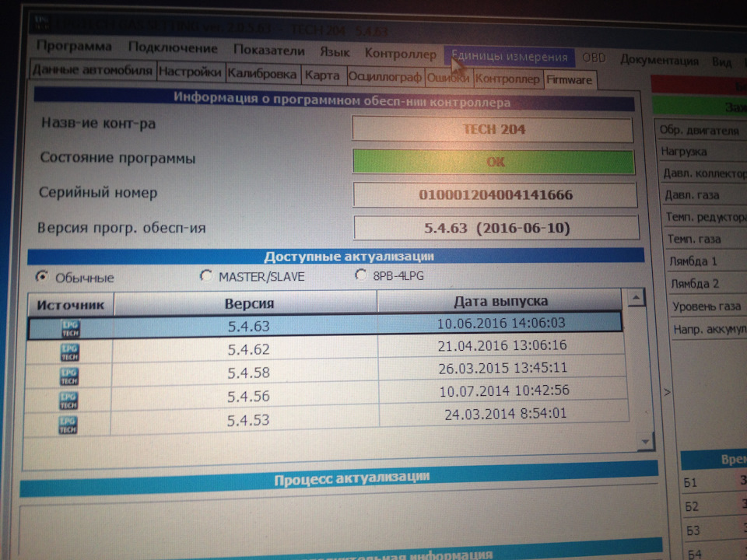Image resolution: width=747 pixels, height=560 pixels.
Task: Click software version field 5.4.63 (2016-06-10)
Action: tap(496, 228)
